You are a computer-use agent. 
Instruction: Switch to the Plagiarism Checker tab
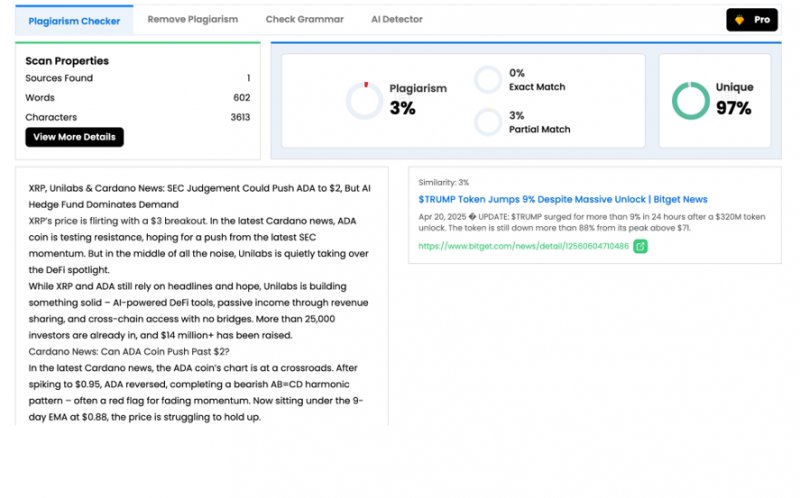click(x=74, y=20)
